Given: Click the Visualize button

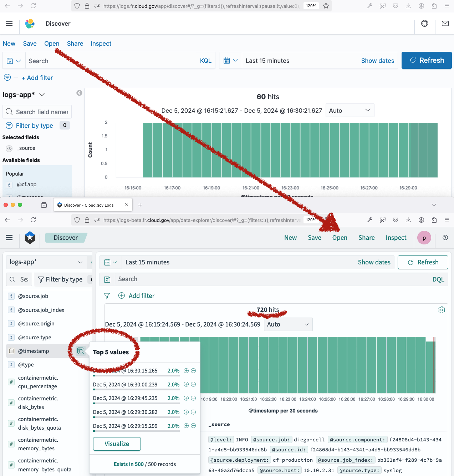Looking at the screenshot, I should (117, 444).
